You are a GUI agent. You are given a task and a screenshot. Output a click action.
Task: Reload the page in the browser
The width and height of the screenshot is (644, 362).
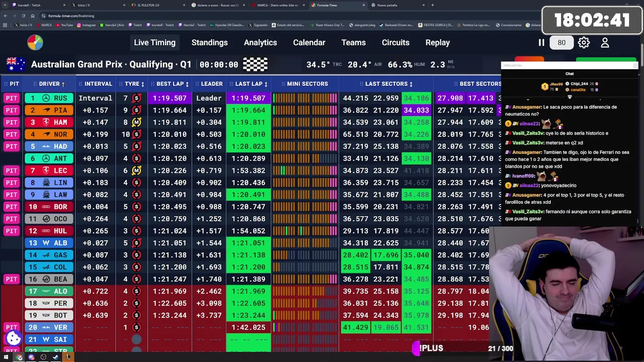pyautogui.click(x=23, y=16)
